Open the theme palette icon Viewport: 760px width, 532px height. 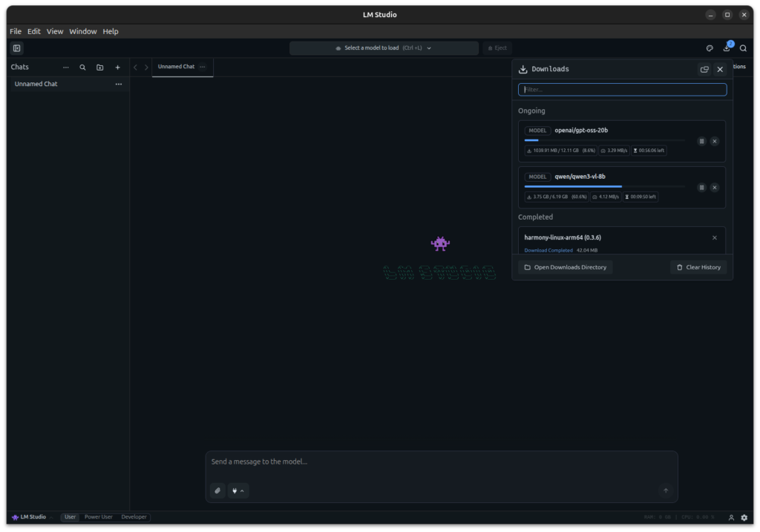click(x=710, y=47)
